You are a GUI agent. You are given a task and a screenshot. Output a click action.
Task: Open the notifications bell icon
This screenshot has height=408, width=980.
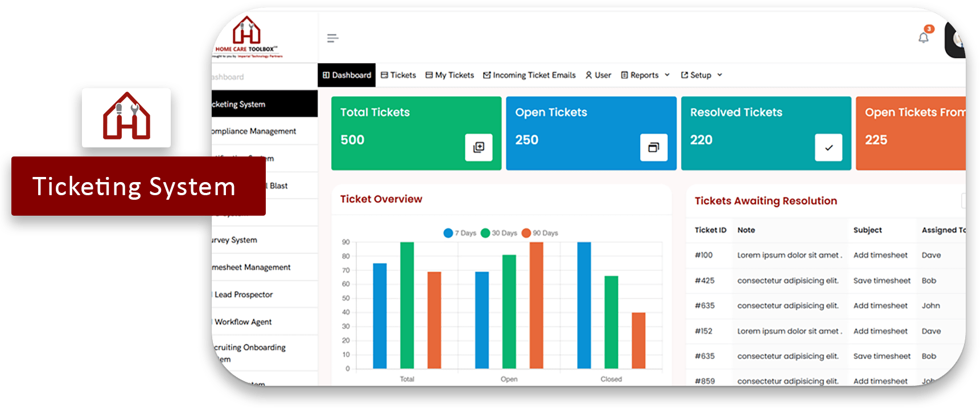[923, 38]
